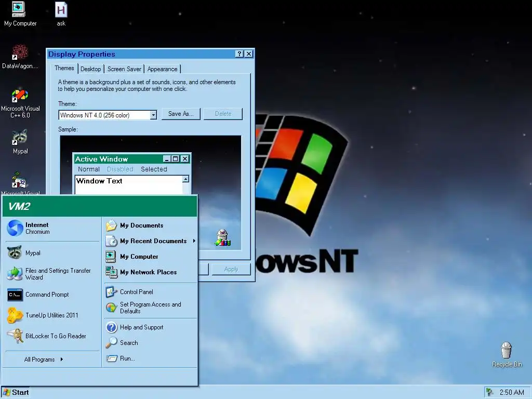532x399 pixels.
Task: Open the Run... dialog
Action: point(151,358)
